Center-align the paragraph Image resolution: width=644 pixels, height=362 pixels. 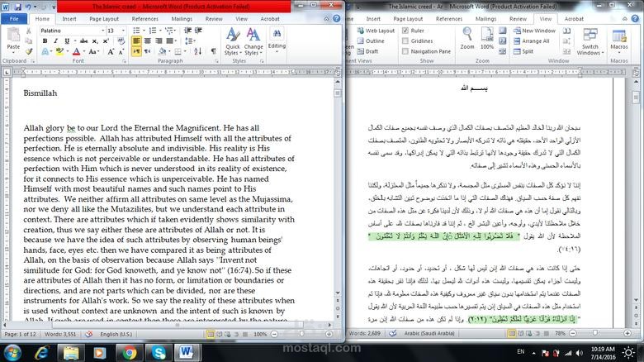[148, 40]
